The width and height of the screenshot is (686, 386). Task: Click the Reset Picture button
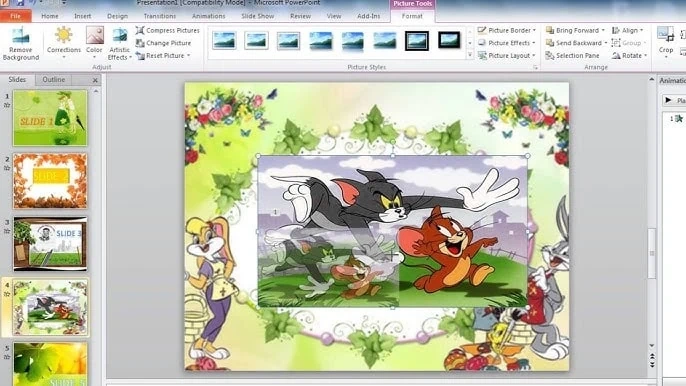coord(160,56)
